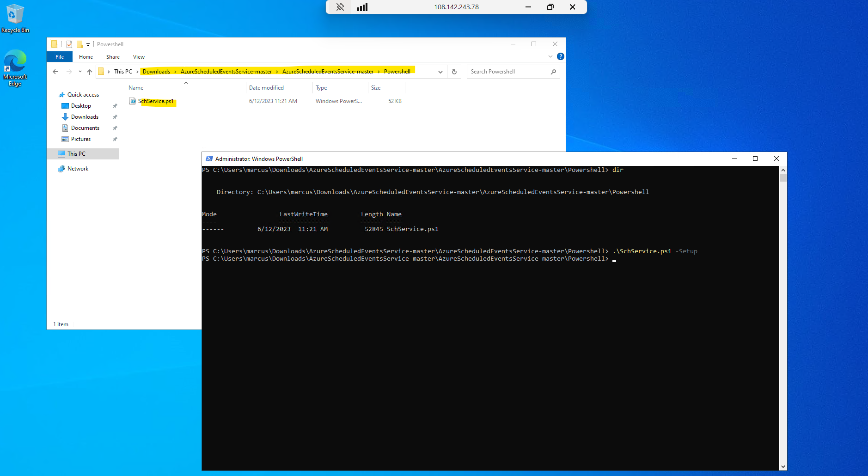Click New folder quick access toolbar icon

[79, 44]
